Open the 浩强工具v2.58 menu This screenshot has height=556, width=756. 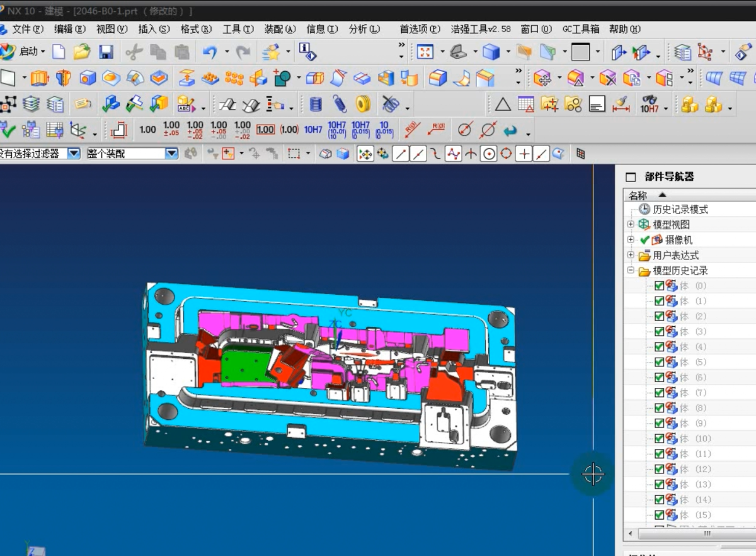pos(481,29)
